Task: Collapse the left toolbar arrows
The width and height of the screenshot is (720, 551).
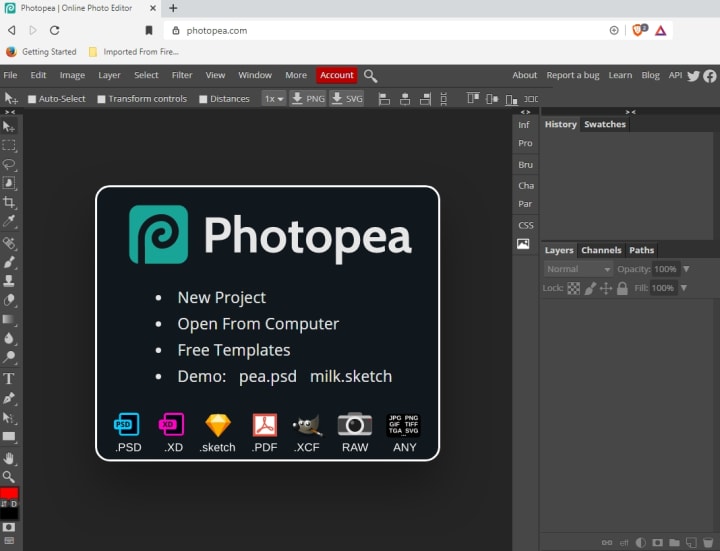Action: [x=10, y=112]
